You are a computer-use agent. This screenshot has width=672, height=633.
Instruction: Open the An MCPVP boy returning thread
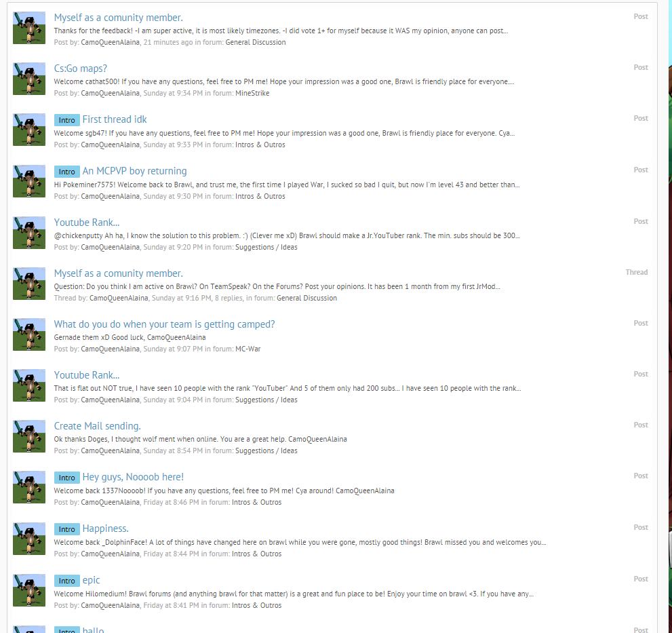click(x=134, y=171)
